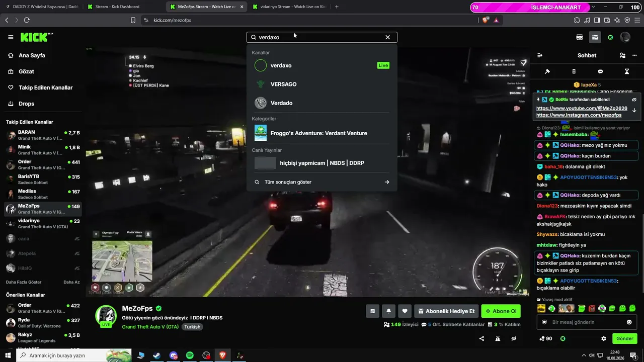
Task: Open Minik channel in followed list
Action: pyautogui.click(x=43, y=150)
